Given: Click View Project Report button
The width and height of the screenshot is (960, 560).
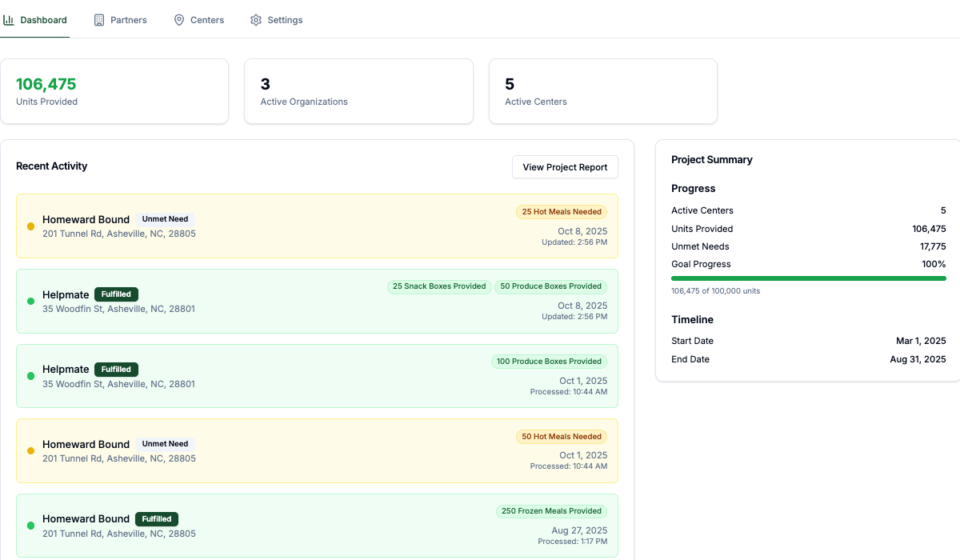Looking at the screenshot, I should pos(565,167).
